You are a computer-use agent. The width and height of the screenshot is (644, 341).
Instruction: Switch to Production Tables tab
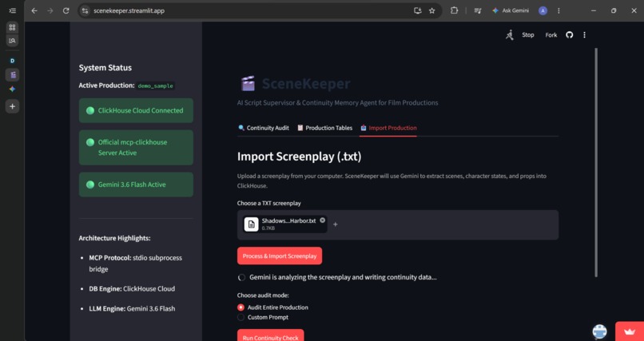324,128
